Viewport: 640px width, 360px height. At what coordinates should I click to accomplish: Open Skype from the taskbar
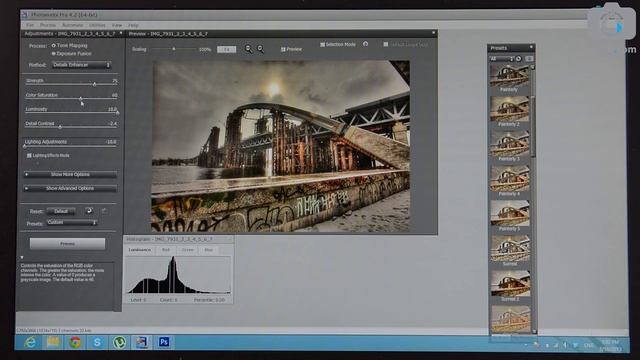pos(97,342)
